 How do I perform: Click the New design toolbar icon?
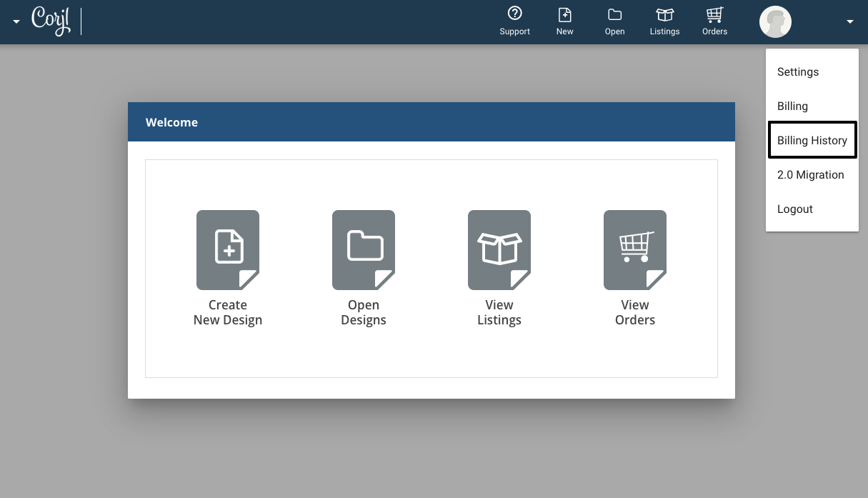coord(564,21)
